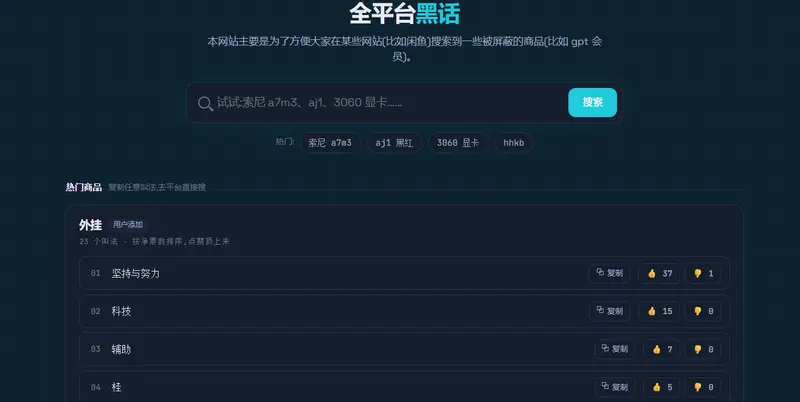Click the 外挂 category heading
This screenshot has height=402, width=800.
[90, 225]
